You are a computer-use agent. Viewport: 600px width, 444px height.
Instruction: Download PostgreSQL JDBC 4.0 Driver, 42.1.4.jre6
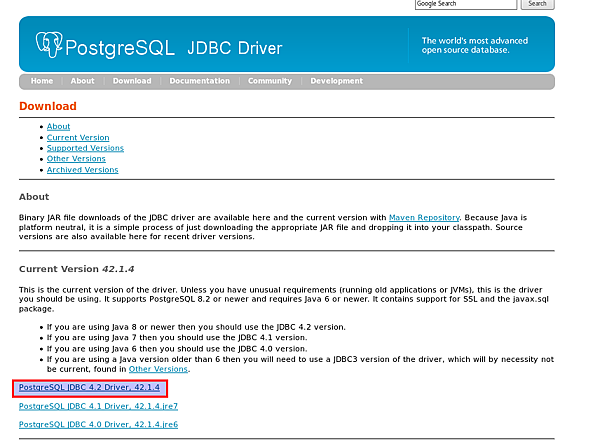[98, 424]
